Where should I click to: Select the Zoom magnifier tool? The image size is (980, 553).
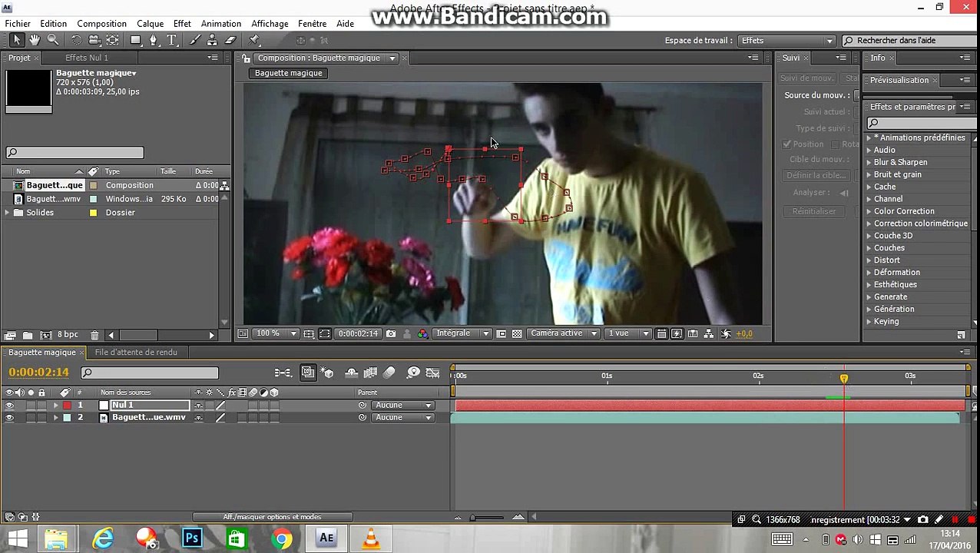(53, 40)
